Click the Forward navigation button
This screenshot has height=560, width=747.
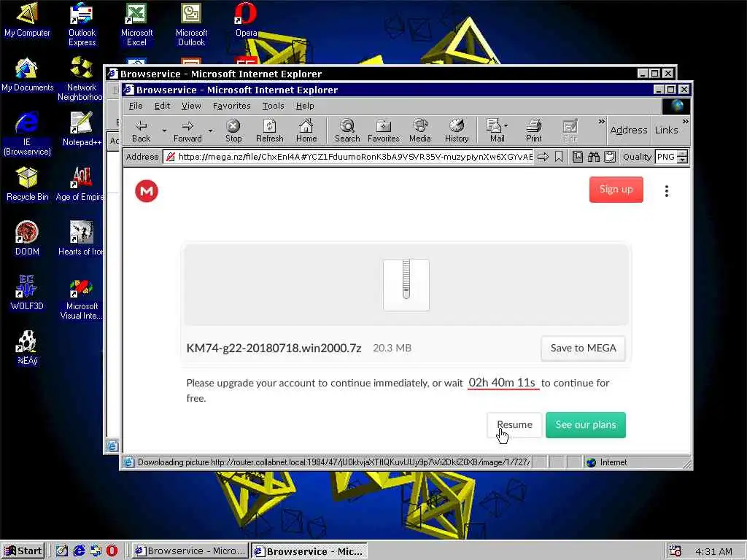point(187,131)
